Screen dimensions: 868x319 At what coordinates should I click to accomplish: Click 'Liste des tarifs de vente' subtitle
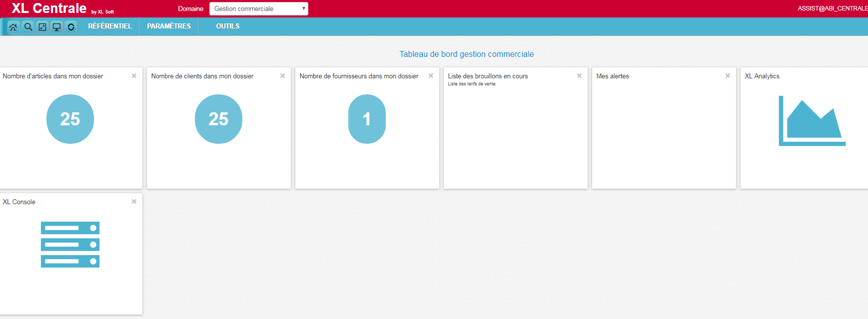[x=472, y=84]
